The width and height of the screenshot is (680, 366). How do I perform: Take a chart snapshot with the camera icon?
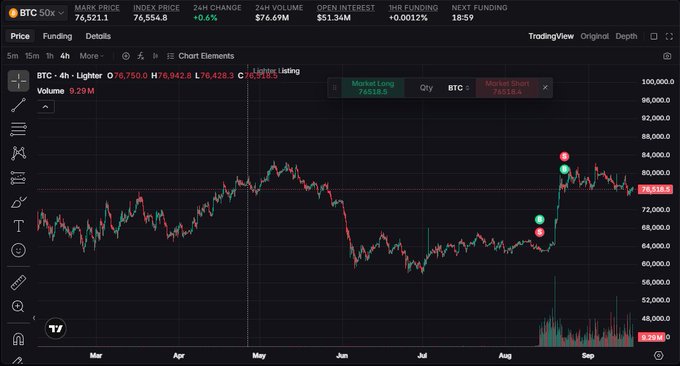pos(667,56)
